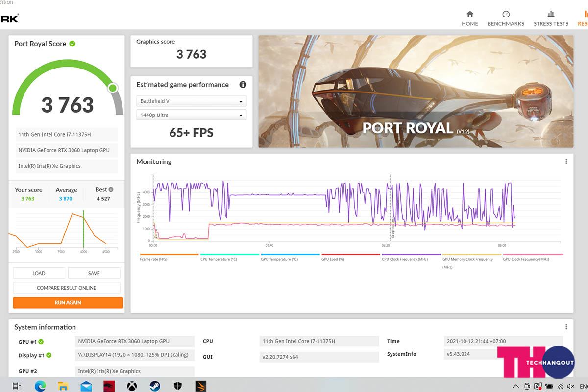Click the GPU #1 value field

[135, 341]
